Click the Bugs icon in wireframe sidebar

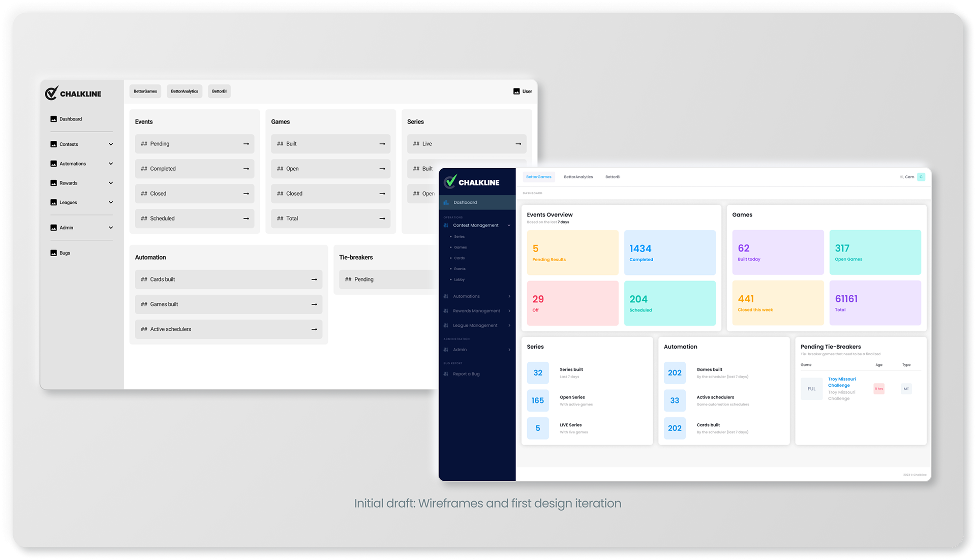(x=53, y=253)
